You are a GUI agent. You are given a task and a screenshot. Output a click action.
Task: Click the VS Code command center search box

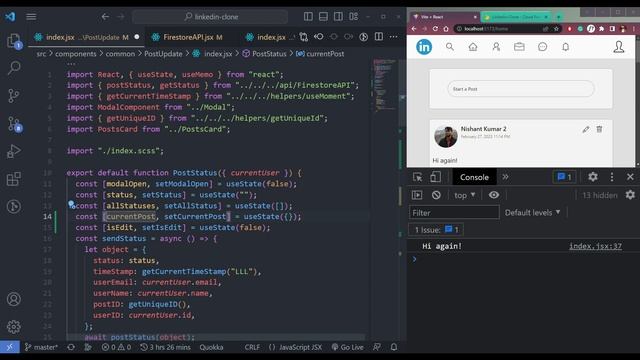click(210, 17)
